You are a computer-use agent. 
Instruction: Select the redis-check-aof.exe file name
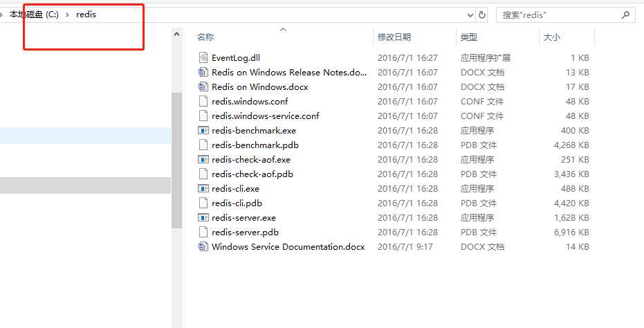click(x=251, y=159)
